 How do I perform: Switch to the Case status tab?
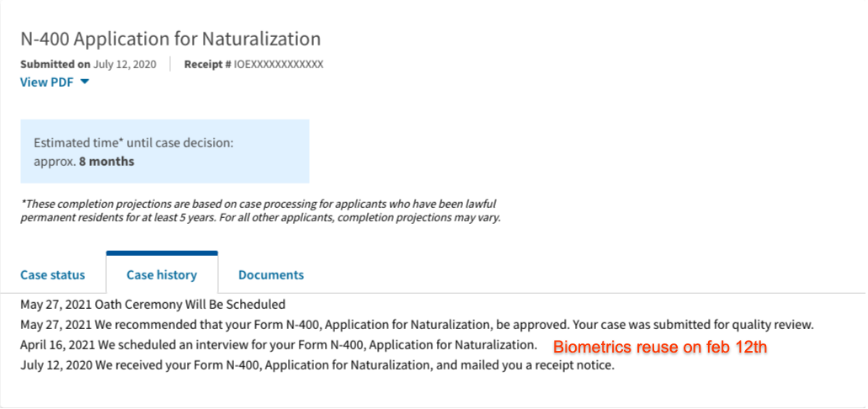(x=52, y=274)
